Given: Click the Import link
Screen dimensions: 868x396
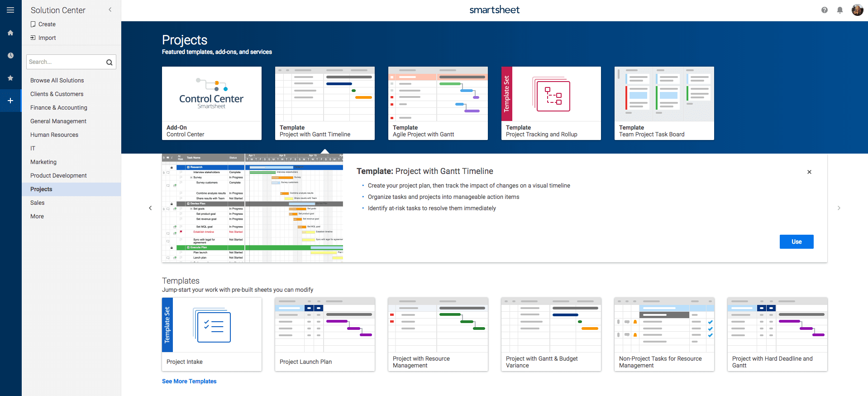Looking at the screenshot, I should point(47,38).
